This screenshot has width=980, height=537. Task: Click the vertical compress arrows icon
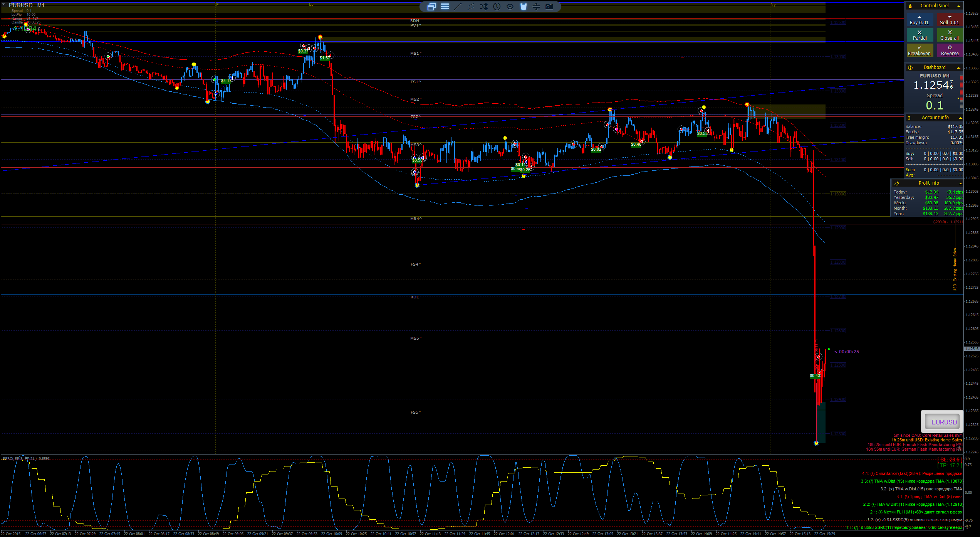pyautogui.click(x=536, y=7)
